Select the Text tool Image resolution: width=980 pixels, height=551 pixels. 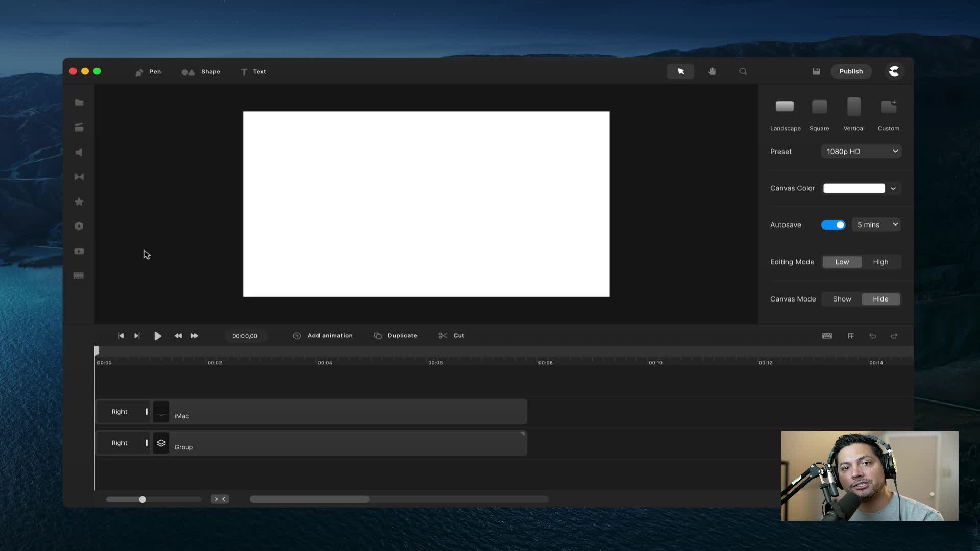pos(254,72)
